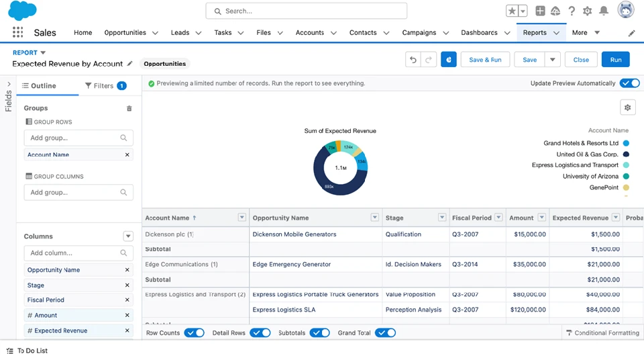The height and width of the screenshot is (358, 644).
Task: Open the App Launcher grid icon
Action: click(17, 32)
